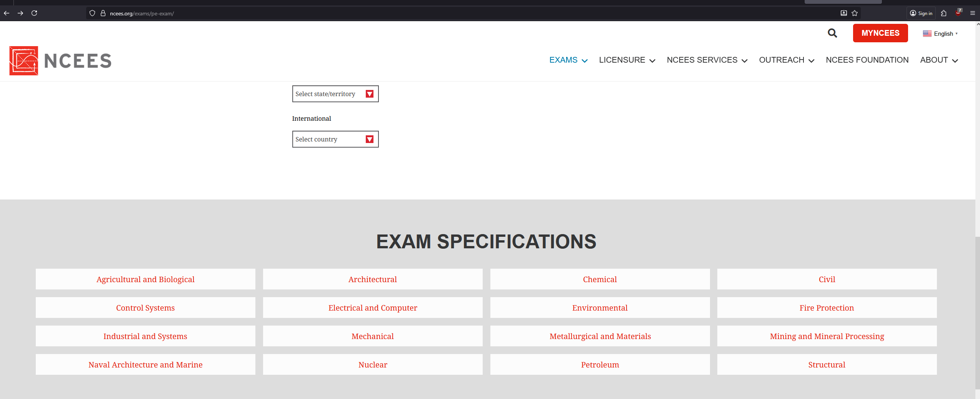Open Nuclear exam specifications
Viewport: 980px width, 399px height.
click(x=373, y=364)
